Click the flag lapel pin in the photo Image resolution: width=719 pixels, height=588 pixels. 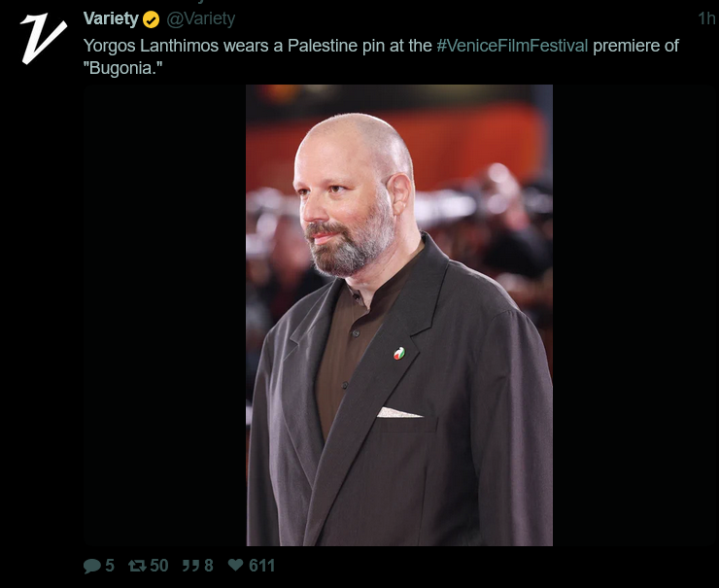click(399, 353)
